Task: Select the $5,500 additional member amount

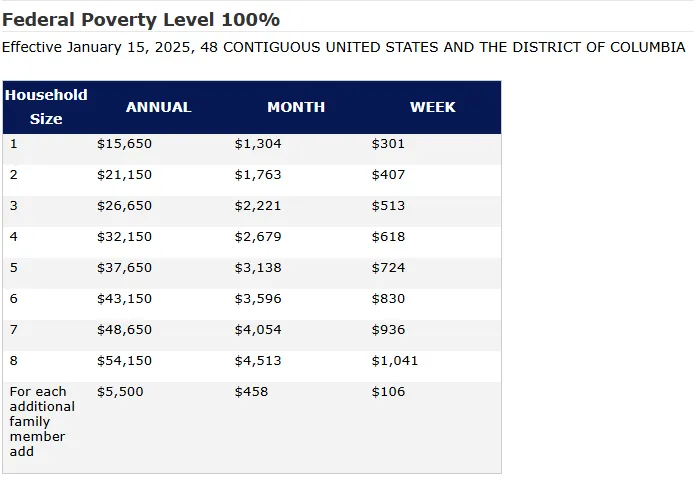Action: coord(120,392)
